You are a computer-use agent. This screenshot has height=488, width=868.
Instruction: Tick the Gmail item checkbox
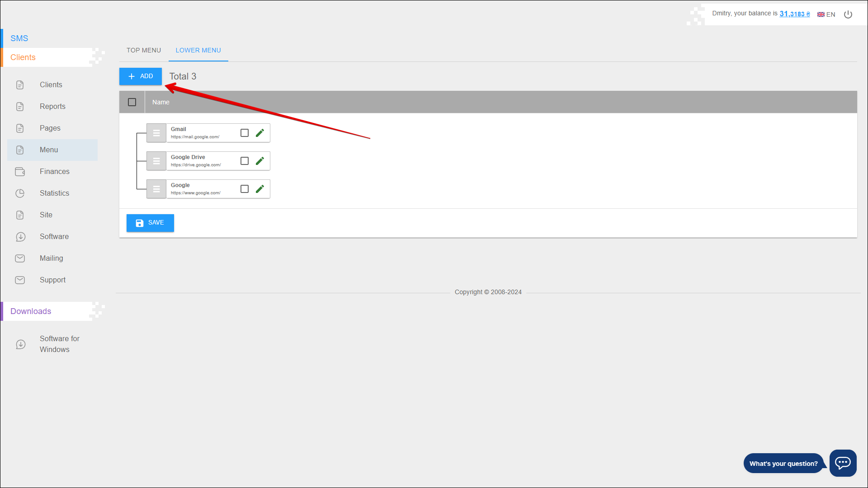point(245,133)
